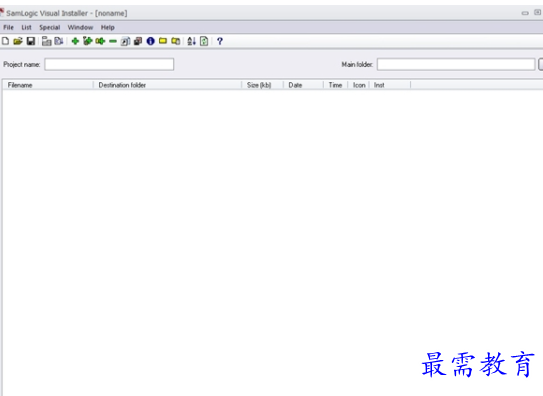Click the document-with-arrow icon before the green plus

click(59, 41)
